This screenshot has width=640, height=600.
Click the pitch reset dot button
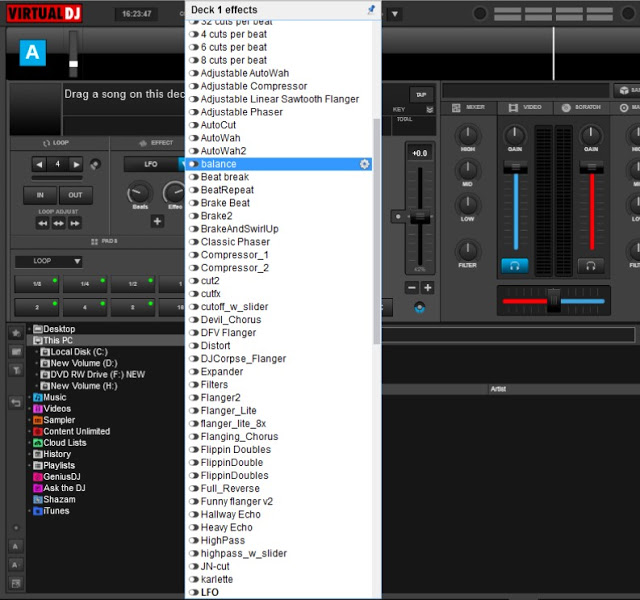coord(398,217)
